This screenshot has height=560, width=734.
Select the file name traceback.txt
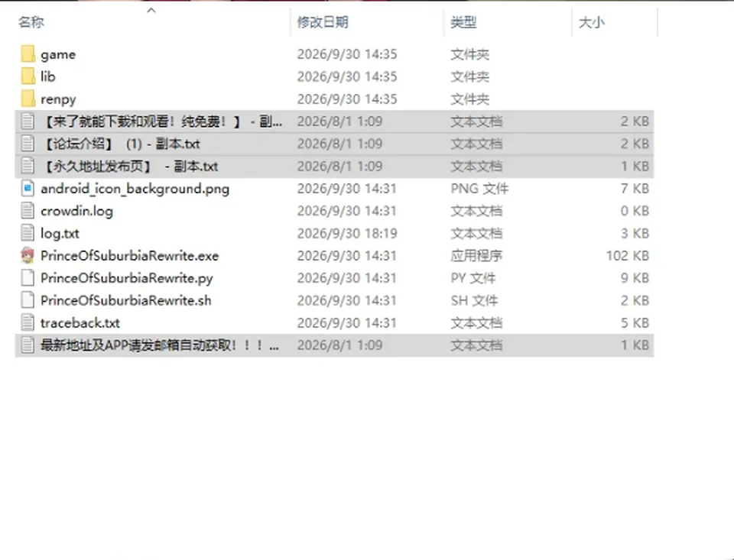[80, 323]
